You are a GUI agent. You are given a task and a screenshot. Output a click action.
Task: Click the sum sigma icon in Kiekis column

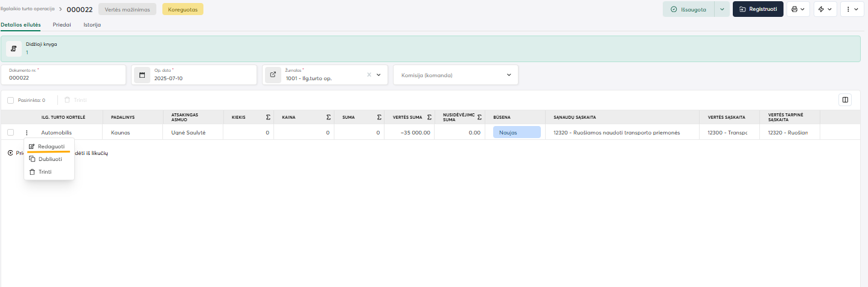(267, 117)
